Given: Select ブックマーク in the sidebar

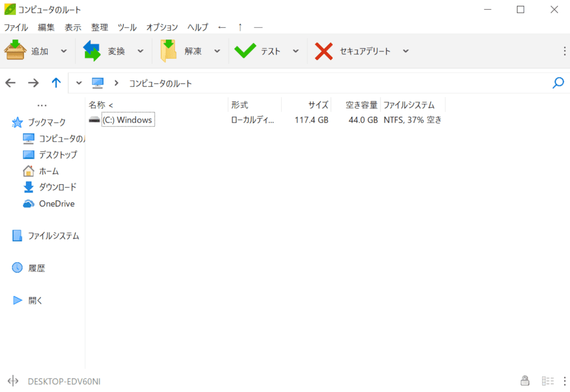Looking at the screenshot, I should (x=39, y=122).
